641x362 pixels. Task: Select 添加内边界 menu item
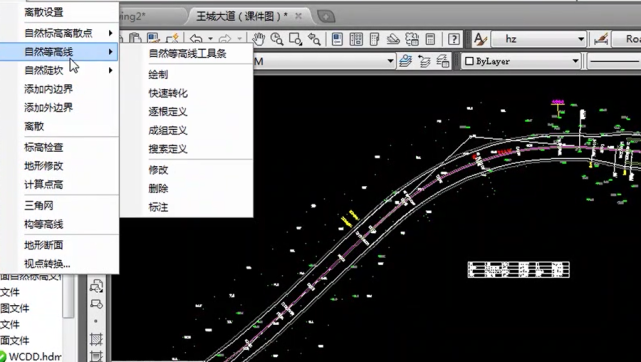(x=48, y=89)
